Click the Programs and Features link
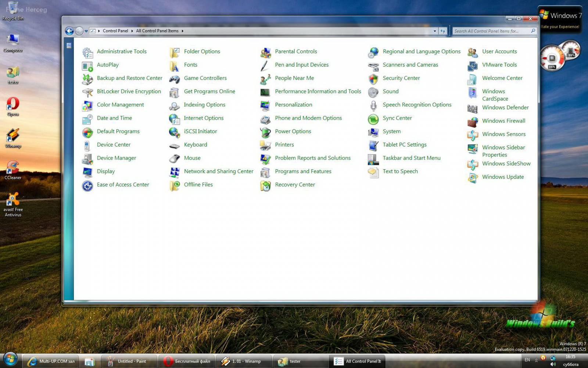 click(x=303, y=171)
